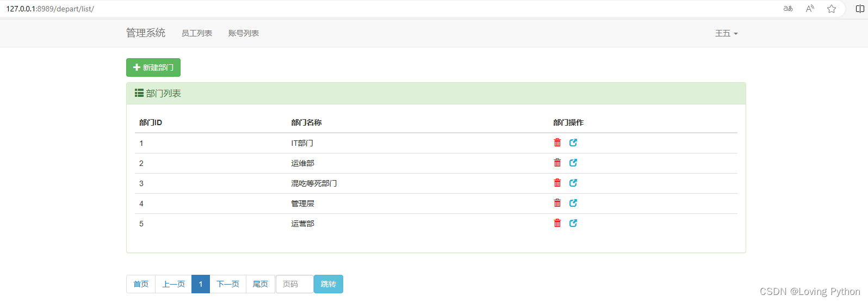The image size is (868, 302).
Task: Focus the 页码 input field
Action: tap(295, 284)
